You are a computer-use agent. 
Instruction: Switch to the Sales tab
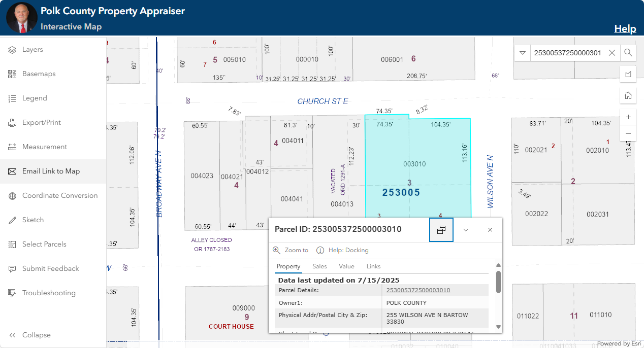click(x=319, y=266)
